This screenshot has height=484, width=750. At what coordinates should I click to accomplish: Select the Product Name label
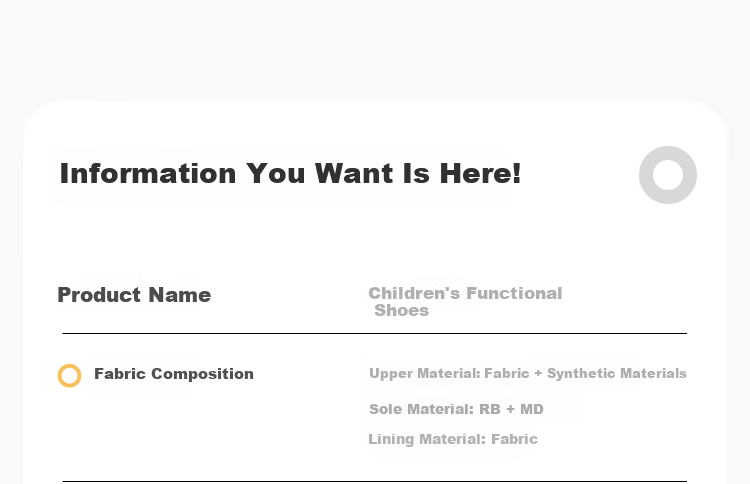(x=134, y=295)
